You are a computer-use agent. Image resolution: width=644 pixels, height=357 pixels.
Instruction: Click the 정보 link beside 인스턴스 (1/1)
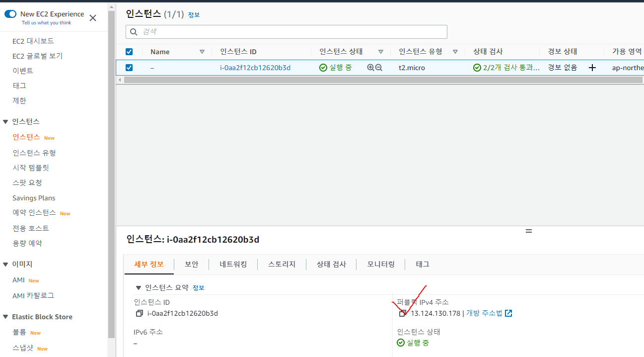[194, 15]
